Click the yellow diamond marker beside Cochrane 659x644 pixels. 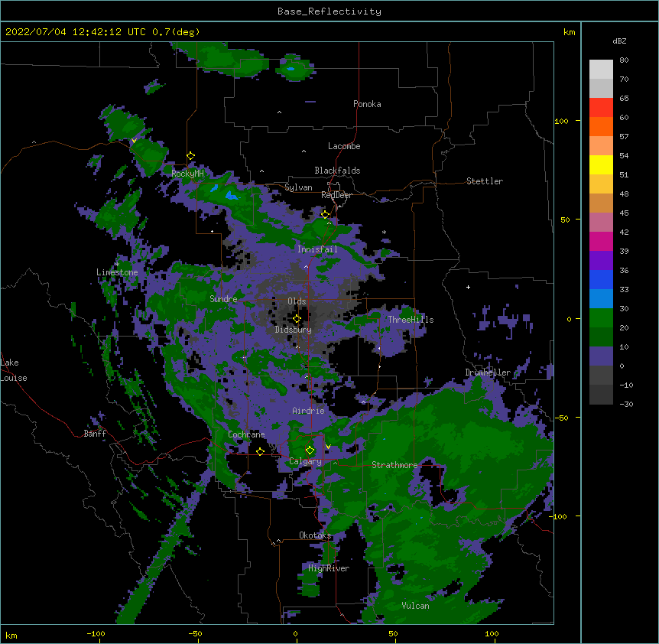(260, 451)
